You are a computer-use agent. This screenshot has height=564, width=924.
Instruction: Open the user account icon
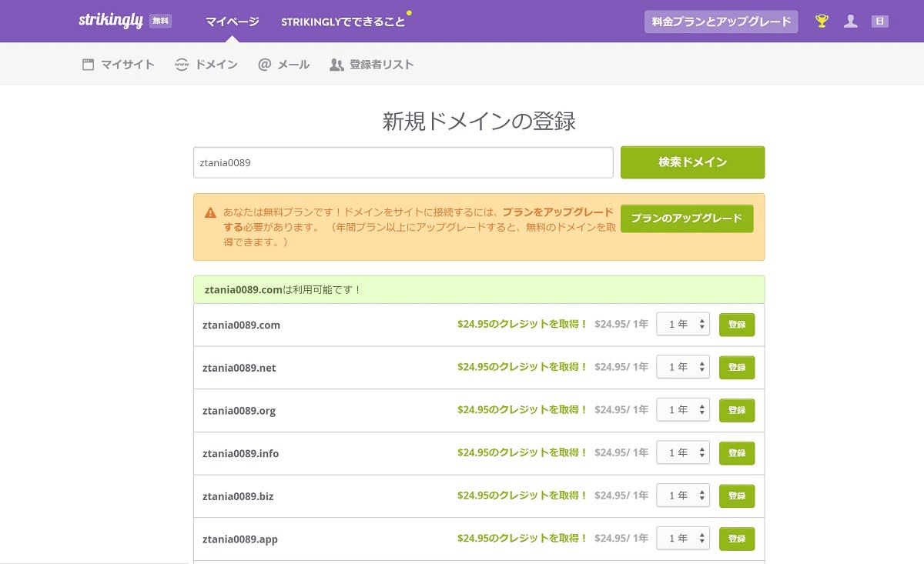851,21
